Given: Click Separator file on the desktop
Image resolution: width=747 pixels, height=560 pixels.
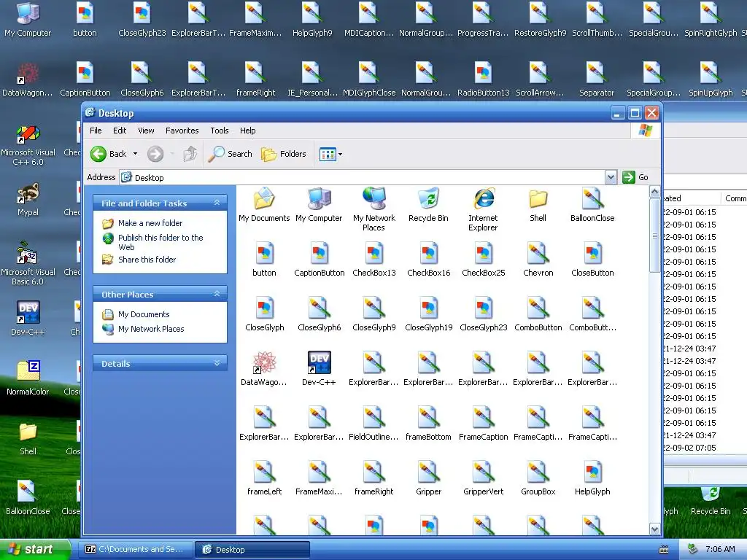Looking at the screenshot, I should point(597,79).
